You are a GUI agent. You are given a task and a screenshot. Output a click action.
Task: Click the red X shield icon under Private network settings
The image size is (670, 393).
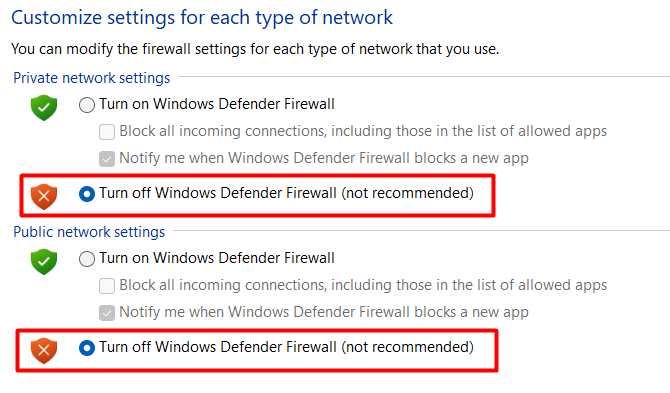click(x=44, y=196)
